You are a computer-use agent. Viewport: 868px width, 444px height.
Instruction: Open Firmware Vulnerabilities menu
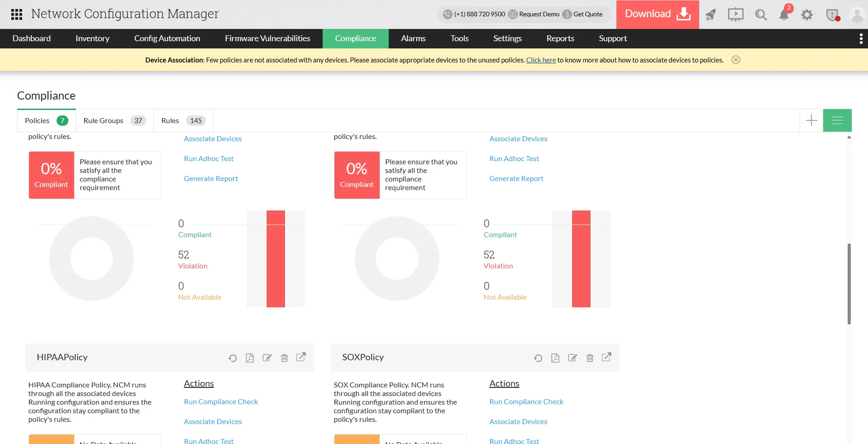click(267, 38)
